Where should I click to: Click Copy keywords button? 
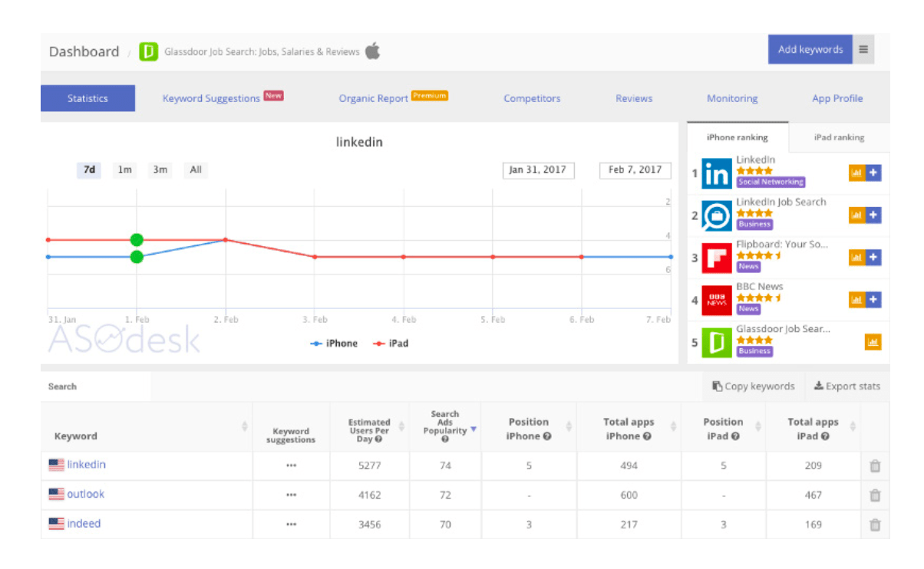click(x=754, y=386)
